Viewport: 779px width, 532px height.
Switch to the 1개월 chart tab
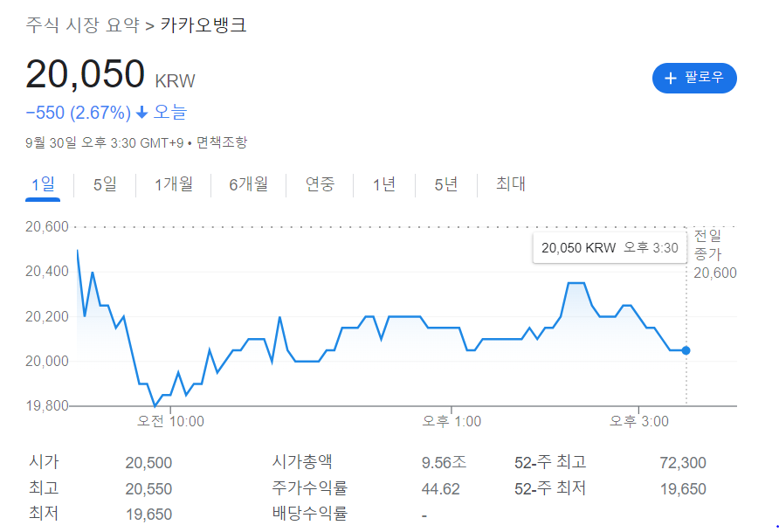[x=174, y=185]
